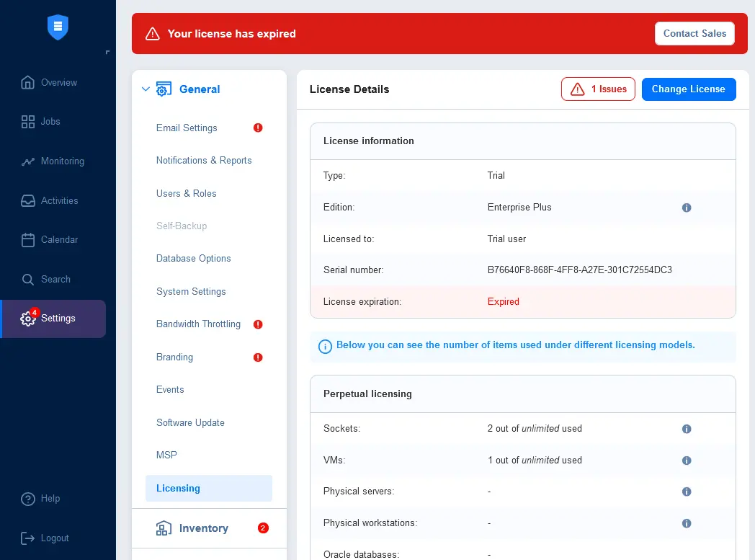Open the Overview home icon
Screen dimensions: 755x560
pos(27,82)
